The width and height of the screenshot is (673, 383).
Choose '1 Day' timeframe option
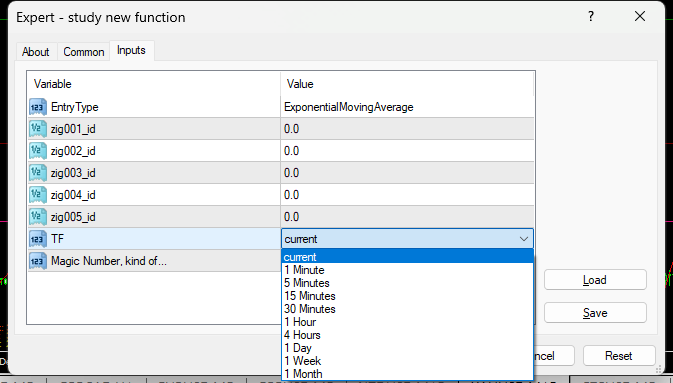pyautogui.click(x=407, y=348)
